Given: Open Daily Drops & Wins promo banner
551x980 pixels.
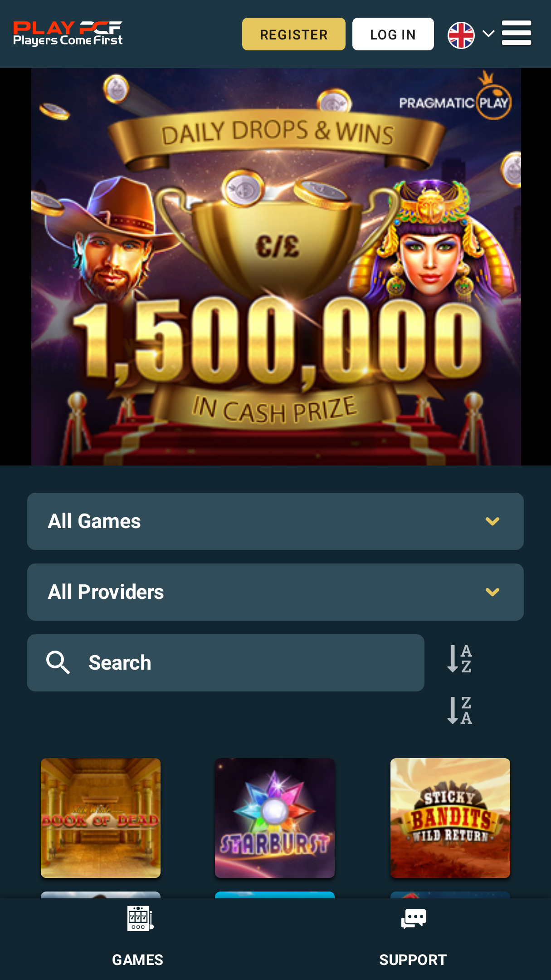Looking at the screenshot, I should pos(276,267).
